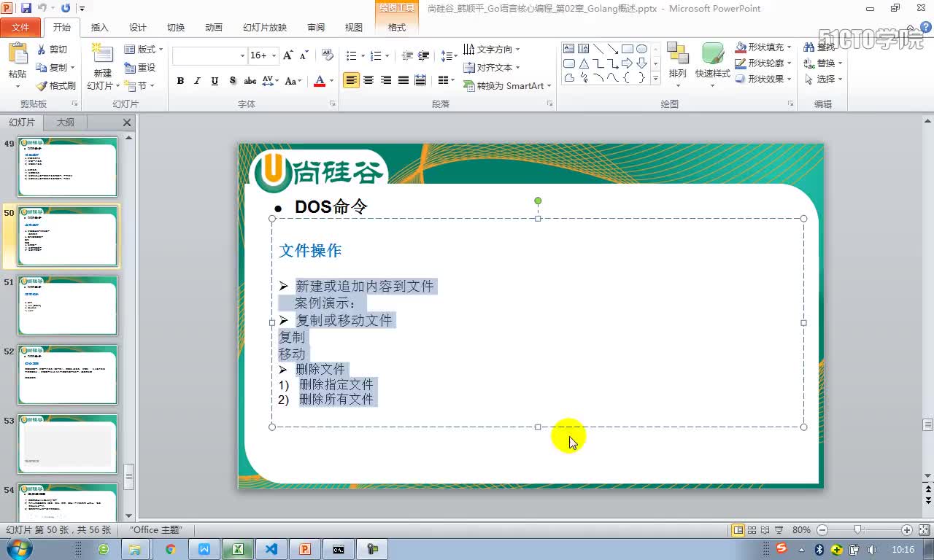
Task: Pick the oval shape from shapes gallery
Action: point(641,49)
